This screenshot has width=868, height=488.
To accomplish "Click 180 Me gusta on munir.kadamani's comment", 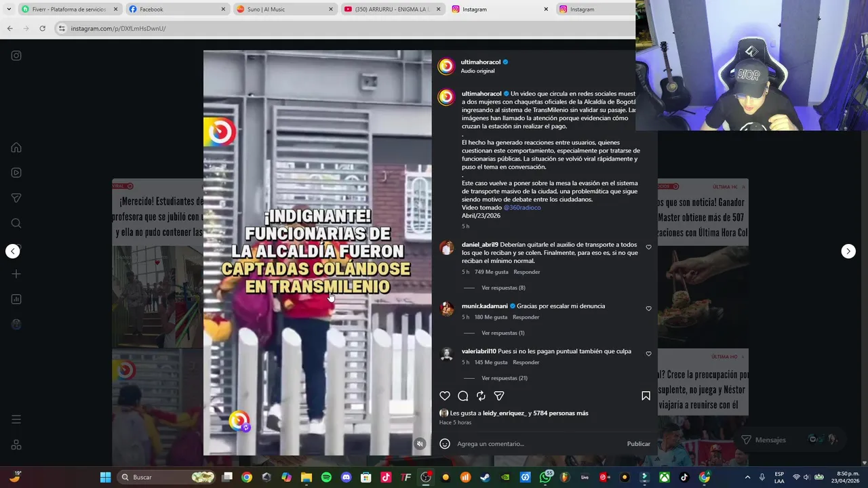I will 491,317.
